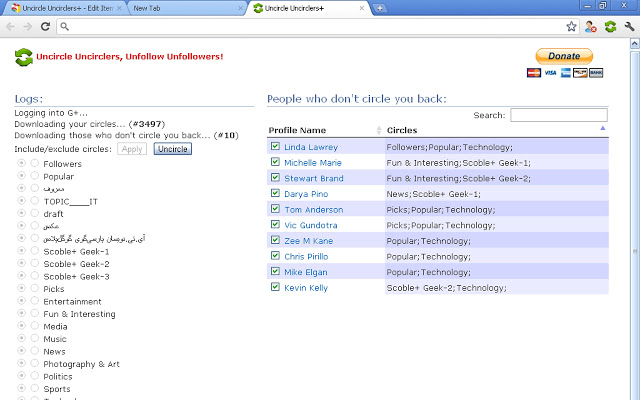
Task: Select first radio for Fun & Interesting circle
Action: click(x=21, y=313)
